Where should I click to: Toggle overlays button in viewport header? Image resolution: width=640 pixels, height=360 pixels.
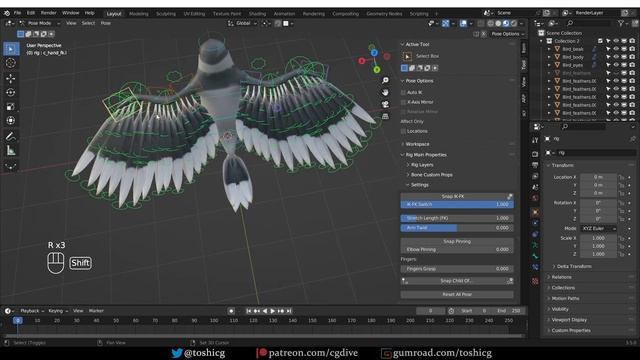(463, 23)
